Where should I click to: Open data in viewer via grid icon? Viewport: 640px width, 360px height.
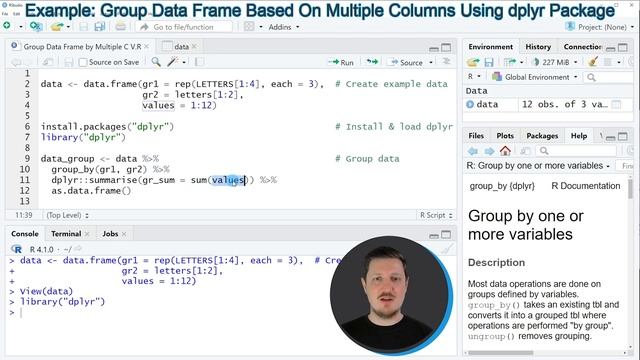(616, 104)
